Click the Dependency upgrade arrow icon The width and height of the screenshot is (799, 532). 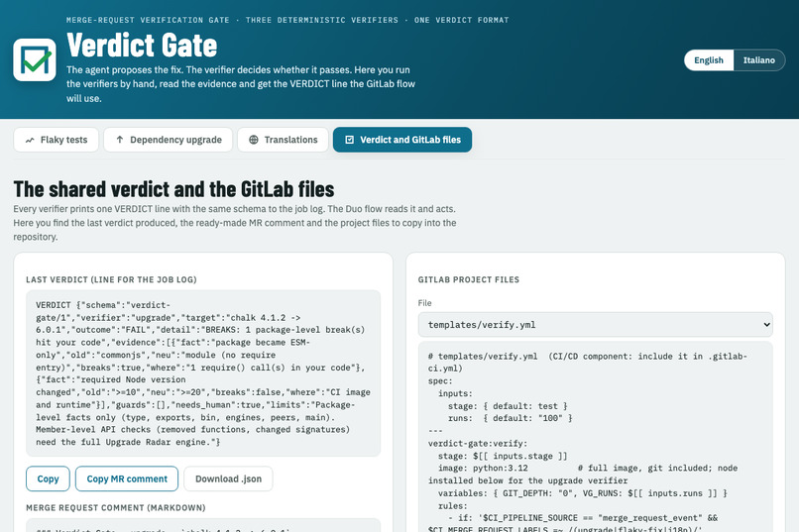coord(120,140)
